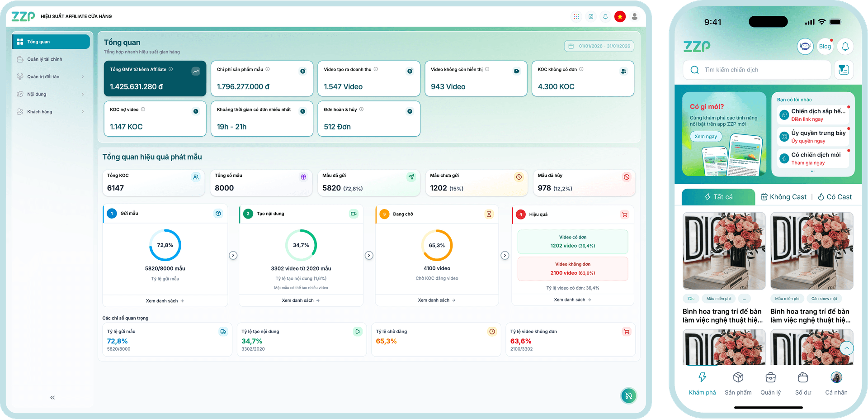This screenshot has width=868, height=419.
Task: Open the user profile avatar icon
Action: tap(634, 17)
